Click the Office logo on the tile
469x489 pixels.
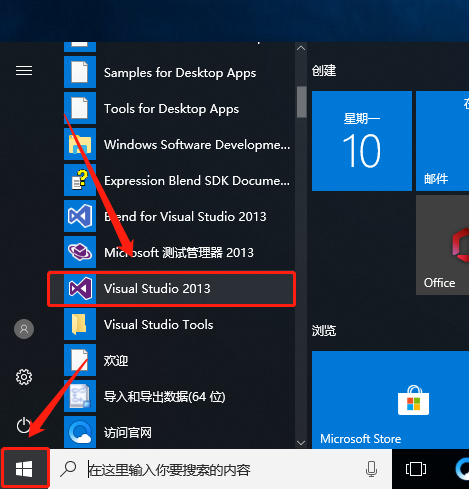tap(461, 246)
